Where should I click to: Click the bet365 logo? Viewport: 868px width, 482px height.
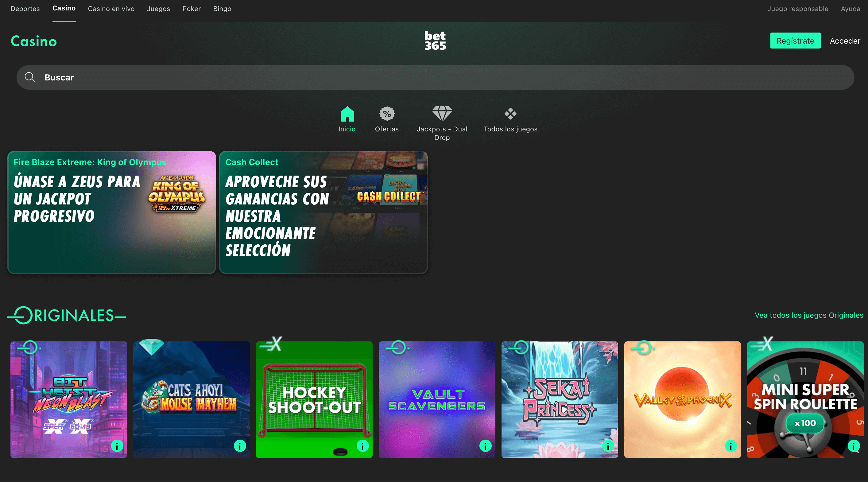(x=435, y=41)
